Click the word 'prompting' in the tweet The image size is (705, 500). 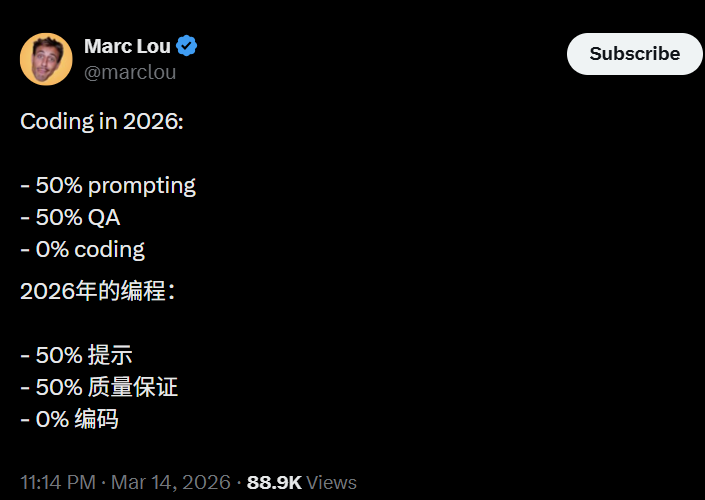coord(140,185)
